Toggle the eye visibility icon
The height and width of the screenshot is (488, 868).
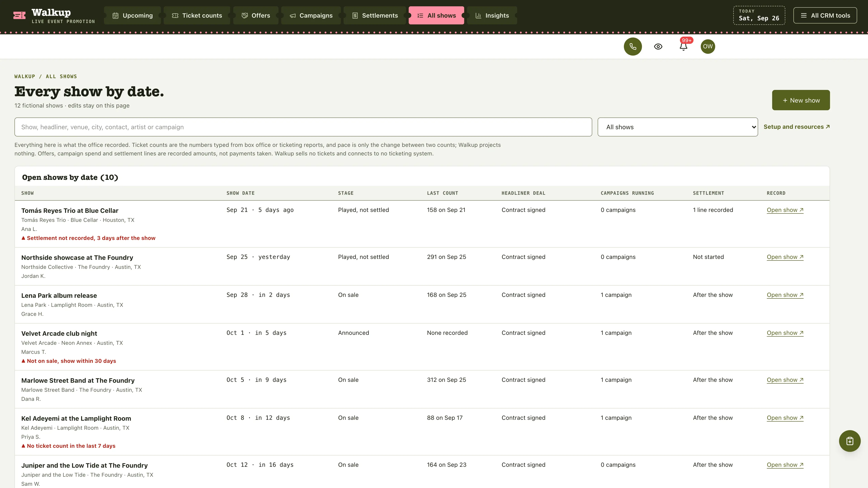click(x=658, y=47)
